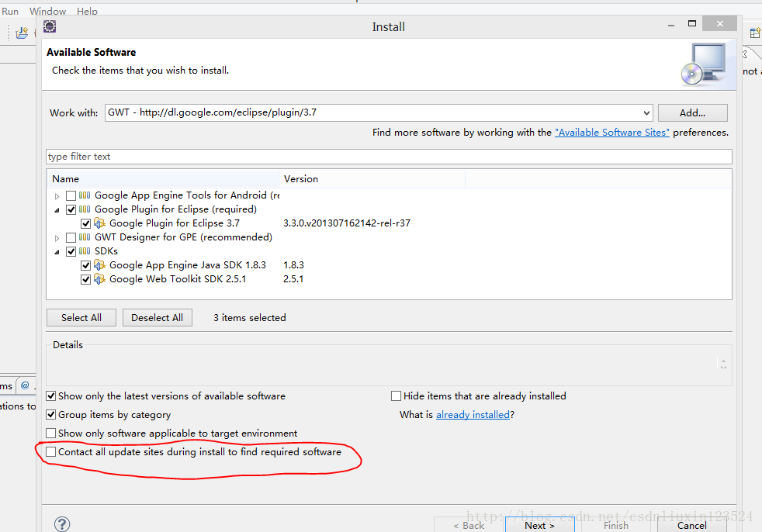The width and height of the screenshot is (762, 532).
Task: Select Google App Engine Java SDK 1.8.3 row
Action: [188, 264]
